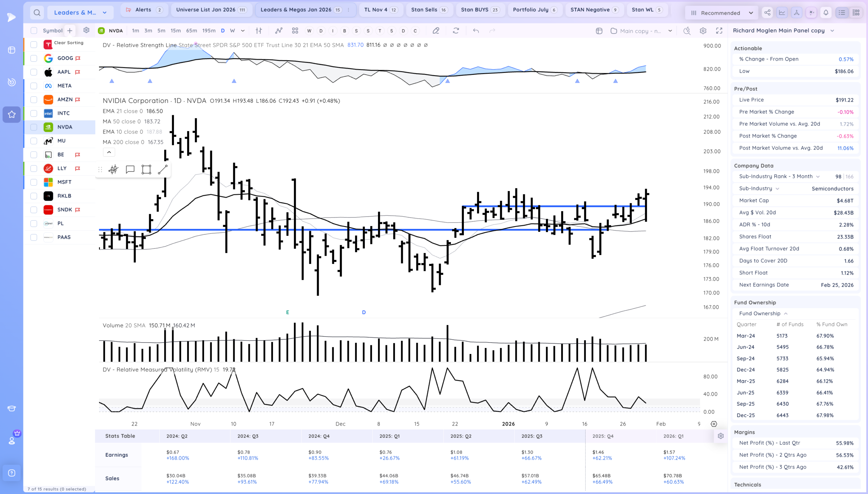Click the fullscreen chart icon
Image resolution: width=868 pixels, height=494 pixels.
point(719,31)
